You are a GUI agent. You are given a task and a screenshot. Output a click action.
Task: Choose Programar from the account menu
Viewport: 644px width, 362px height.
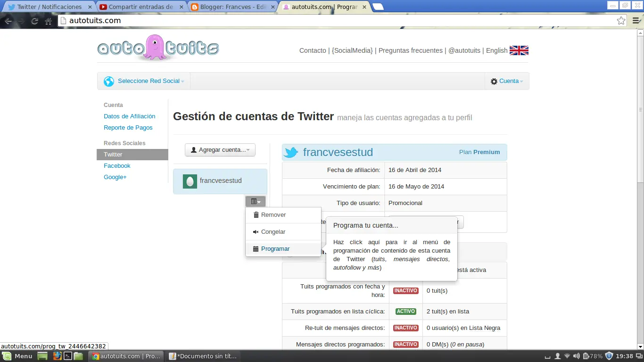tap(283, 249)
